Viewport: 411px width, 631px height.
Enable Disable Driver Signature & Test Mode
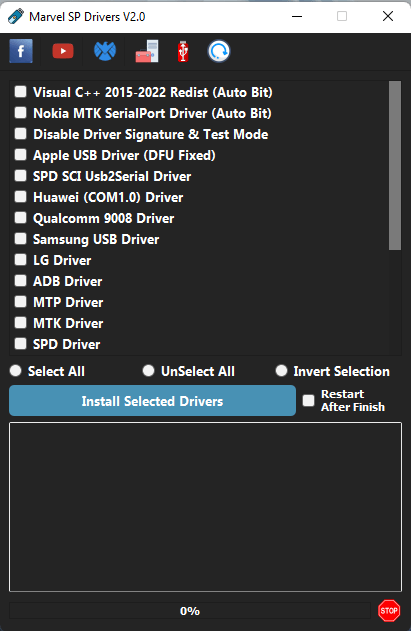tap(21, 134)
